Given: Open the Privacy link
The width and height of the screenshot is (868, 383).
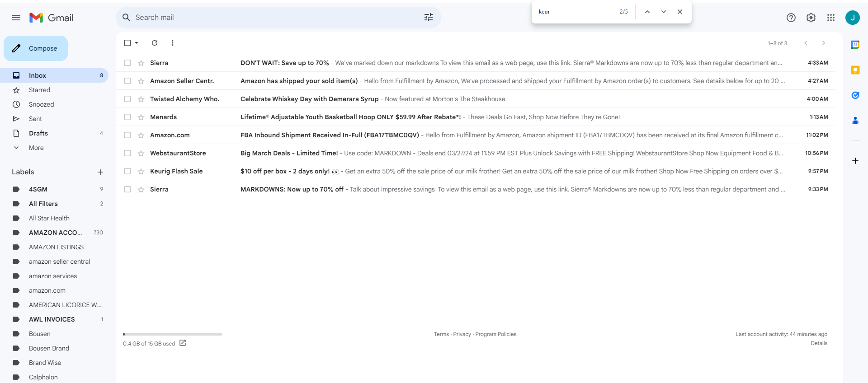Looking at the screenshot, I should point(462,334).
